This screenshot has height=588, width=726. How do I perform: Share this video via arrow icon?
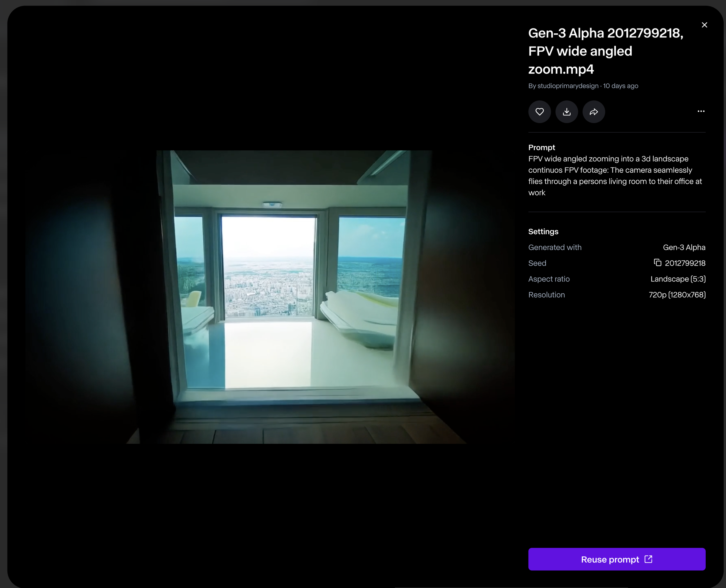point(594,112)
